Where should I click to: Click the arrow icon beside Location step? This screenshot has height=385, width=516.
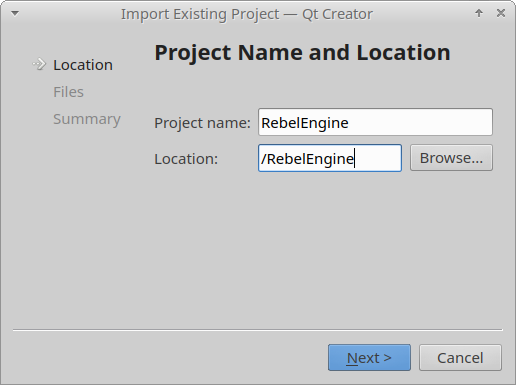[39, 64]
